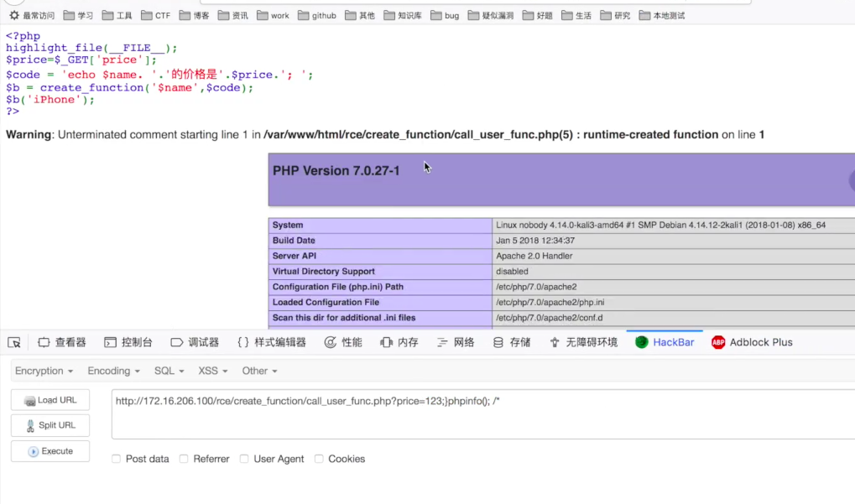Open the 好题 bookmark folder

pos(537,15)
